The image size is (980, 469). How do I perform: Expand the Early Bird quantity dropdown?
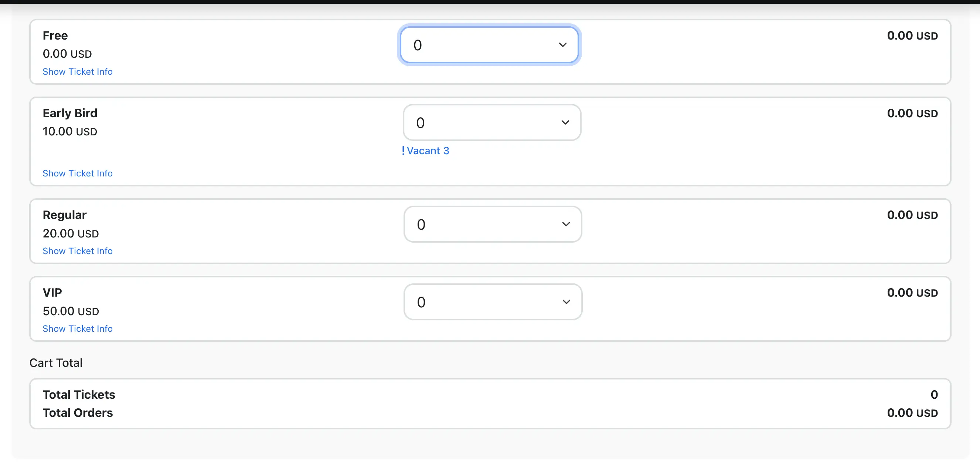491,122
